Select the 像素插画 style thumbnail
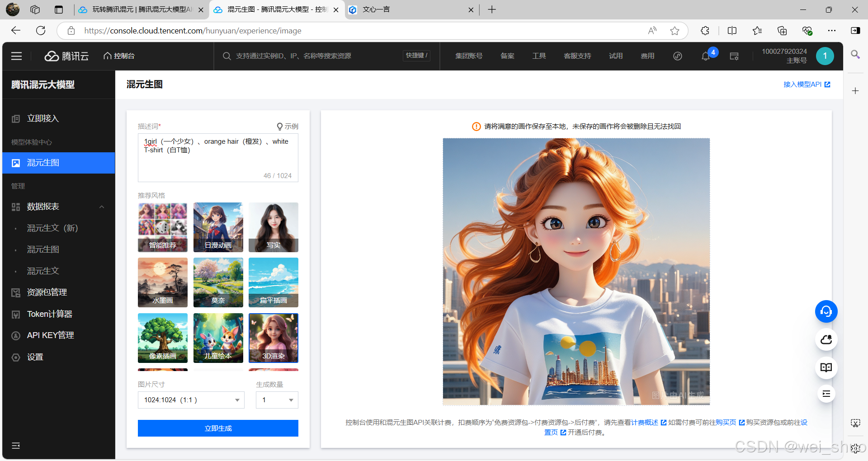Viewport: 868px width, 461px height. click(163, 338)
